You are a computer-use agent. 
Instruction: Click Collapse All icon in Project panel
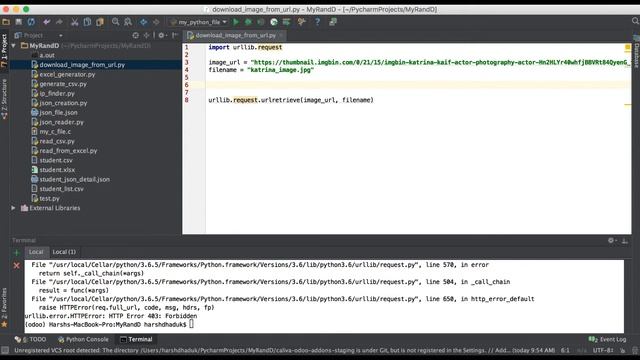147,36
